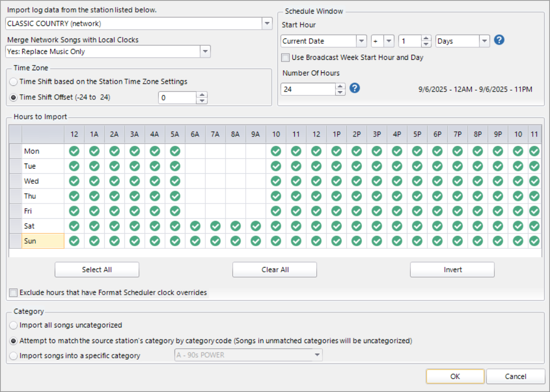Select the Sun row header

[43, 242]
